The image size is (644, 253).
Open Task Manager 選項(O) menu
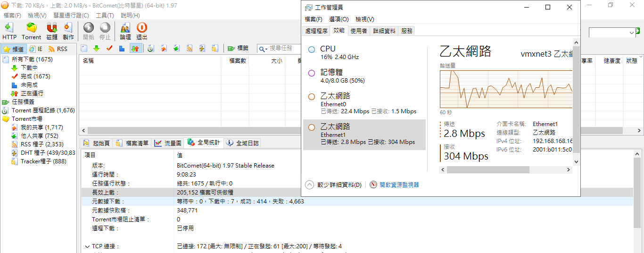(x=339, y=19)
